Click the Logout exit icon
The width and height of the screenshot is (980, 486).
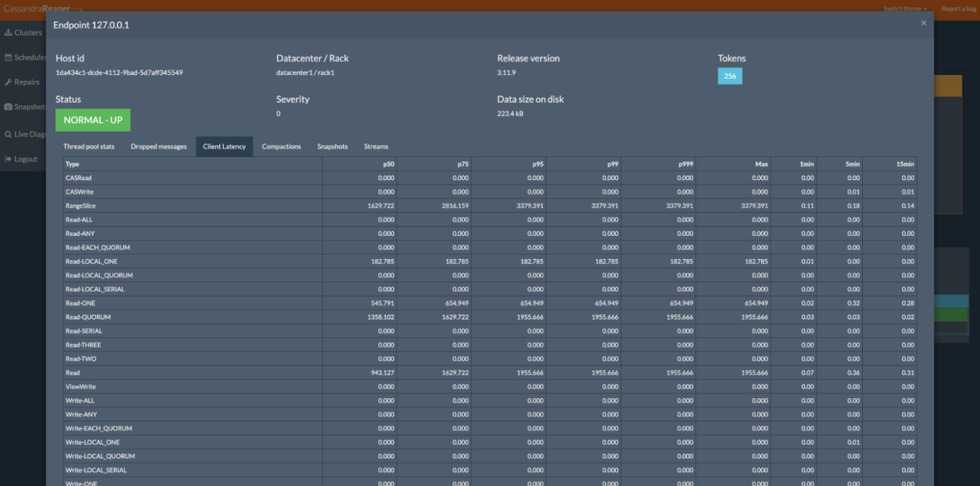click(9, 159)
